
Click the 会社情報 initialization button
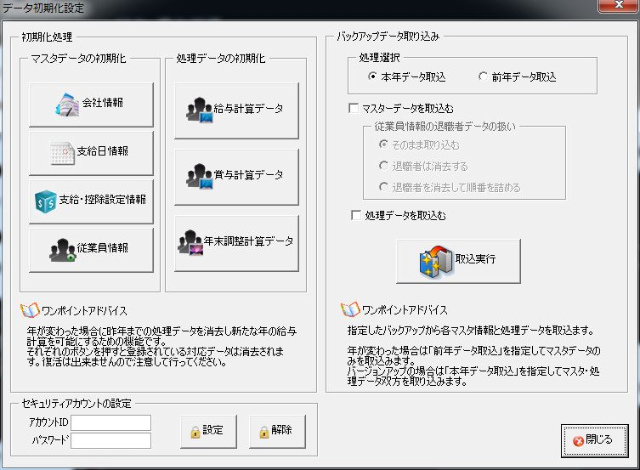pyautogui.click(x=91, y=104)
